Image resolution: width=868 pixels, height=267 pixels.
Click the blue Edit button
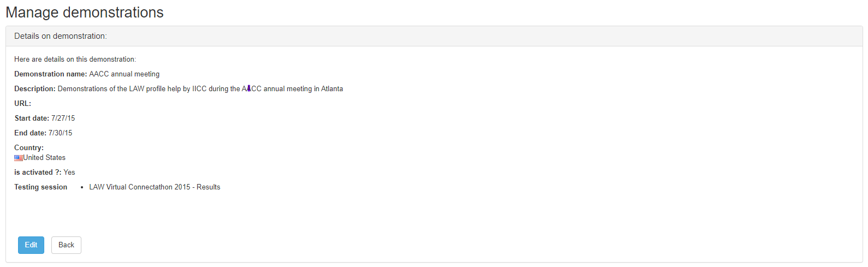[31, 245]
